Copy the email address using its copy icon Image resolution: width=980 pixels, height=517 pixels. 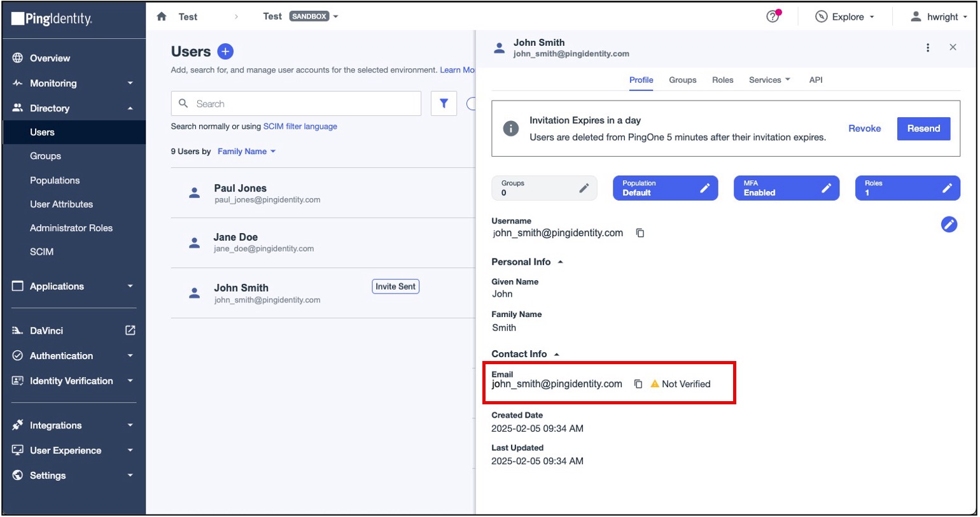point(638,384)
